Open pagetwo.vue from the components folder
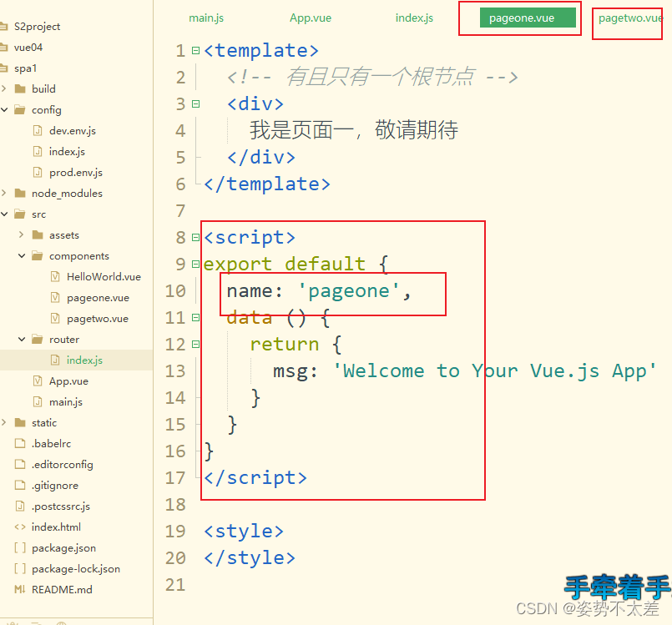Screen dimensions: 672x625 pyautogui.click(x=98, y=319)
